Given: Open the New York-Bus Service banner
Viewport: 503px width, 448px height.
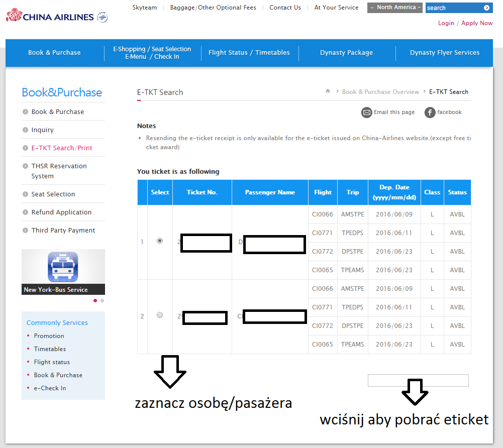Looking at the screenshot, I should [63, 272].
